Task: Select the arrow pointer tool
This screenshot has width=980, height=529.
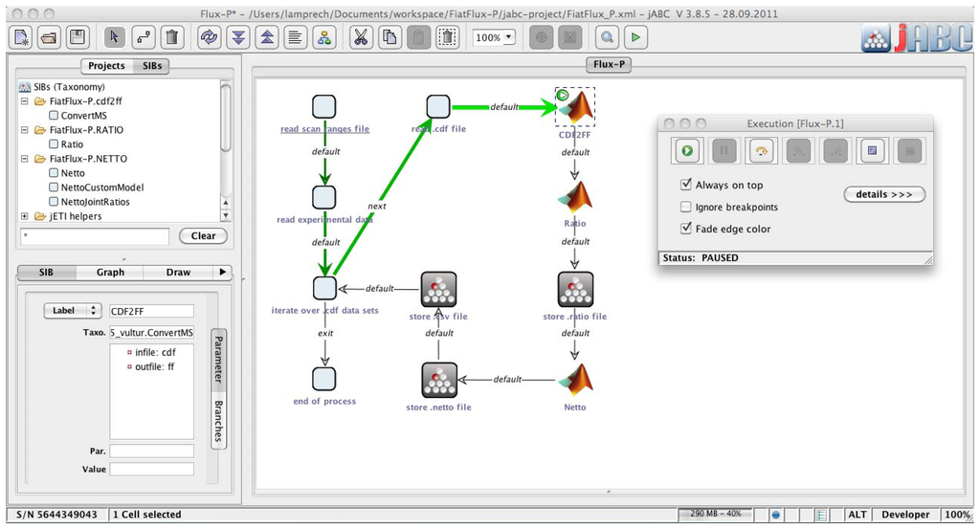Action: click(x=114, y=37)
